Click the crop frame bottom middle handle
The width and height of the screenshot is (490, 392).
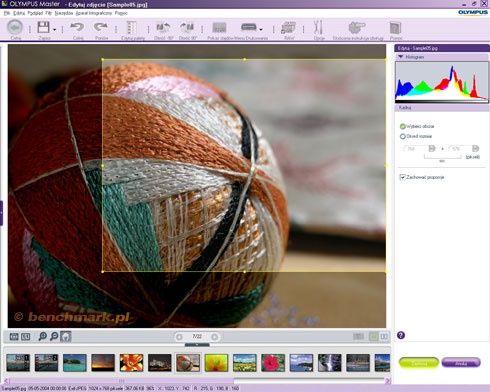(x=244, y=272)
